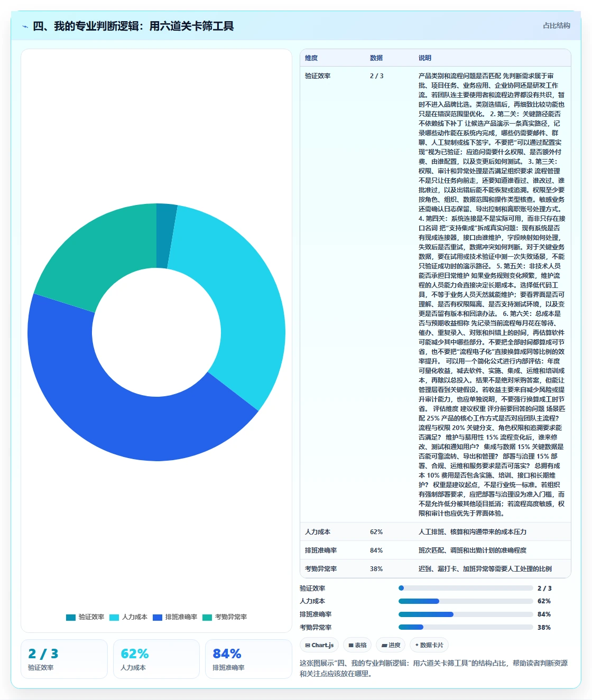Click the 考勤异常率 cell in the table
592x700 pixels.
[x=321, y=569]
